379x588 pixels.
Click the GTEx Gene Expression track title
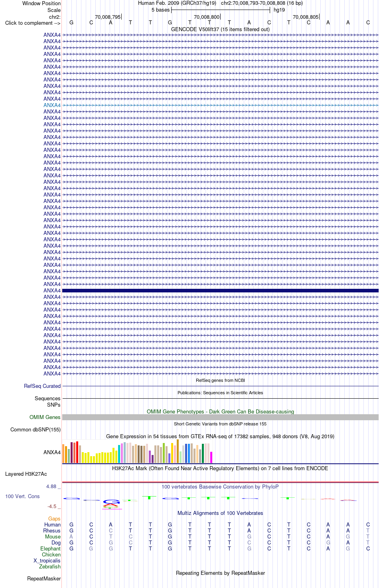(x=220, y=436)
